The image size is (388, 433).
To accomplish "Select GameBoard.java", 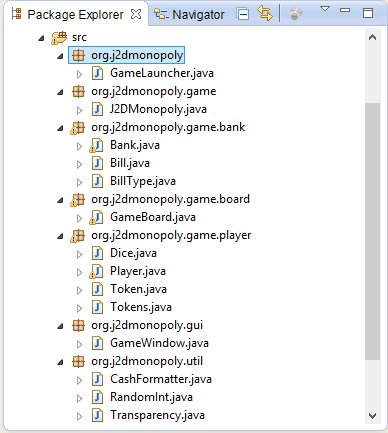I will (153, 217).
